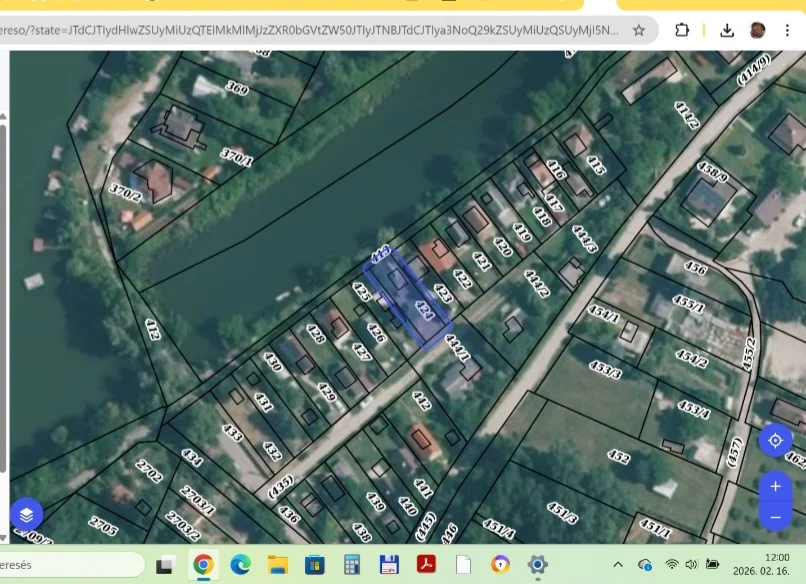Viewport: 806px width, 584px height.
Task: Open the Wi-Fi network tray icon
Action: [671, 564]
